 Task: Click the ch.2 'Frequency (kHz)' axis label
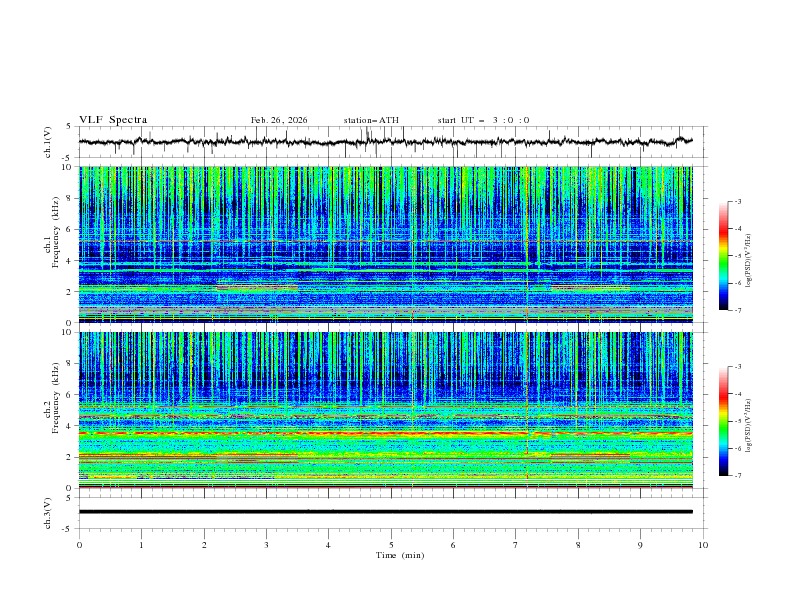coord(56,398)
